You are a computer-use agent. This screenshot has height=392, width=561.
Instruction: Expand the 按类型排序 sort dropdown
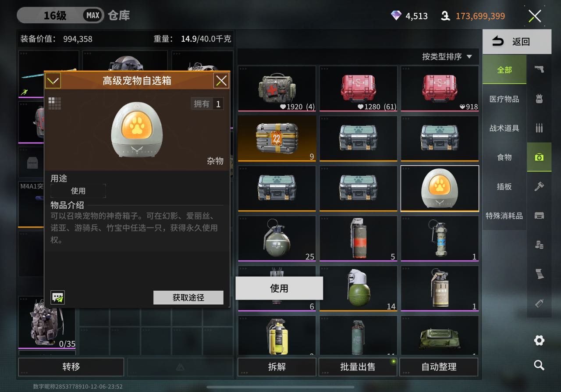tap(447, 57)
